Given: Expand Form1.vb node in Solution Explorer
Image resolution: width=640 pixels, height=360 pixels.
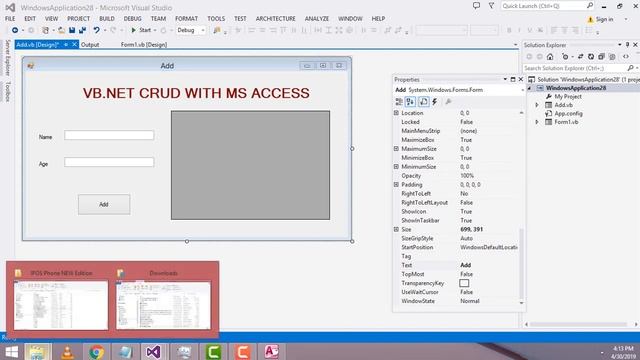Looking at the screenshot, I should (x=537, y=122).
